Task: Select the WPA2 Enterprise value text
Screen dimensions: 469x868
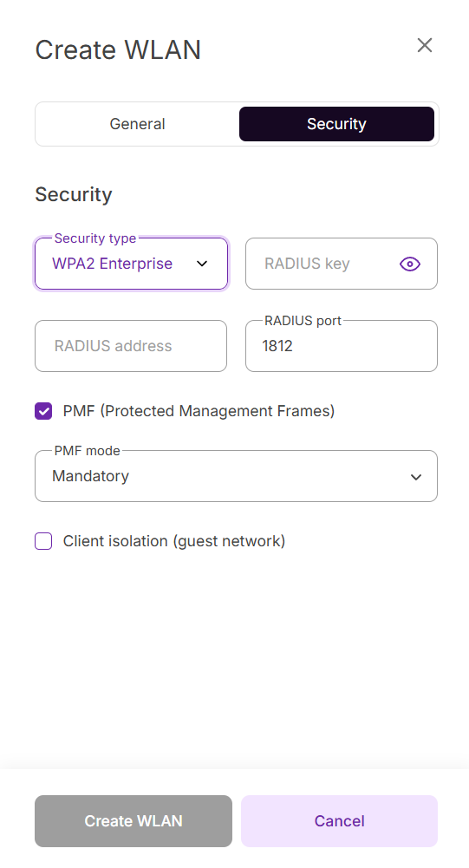Action: 113,264
